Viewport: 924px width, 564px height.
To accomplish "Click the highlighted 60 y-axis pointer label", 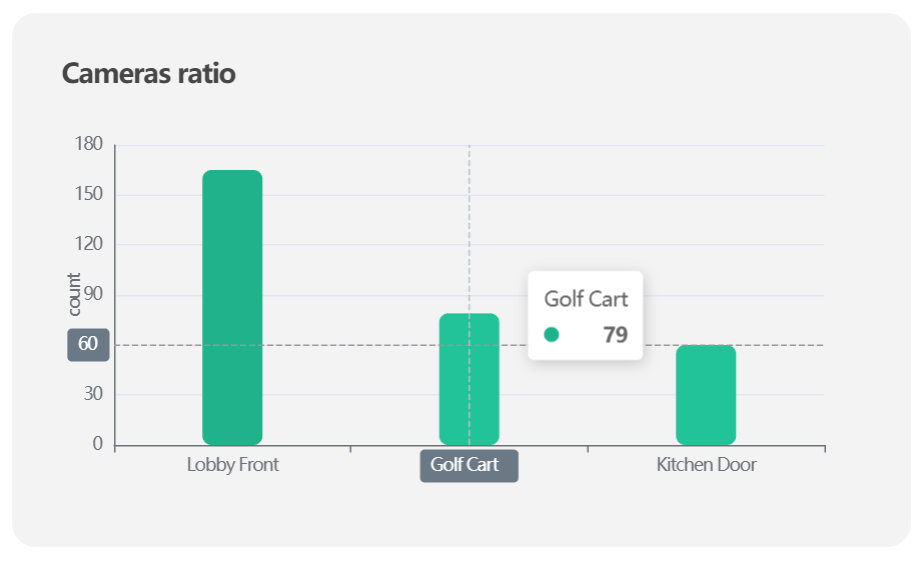I will point(88,345).
